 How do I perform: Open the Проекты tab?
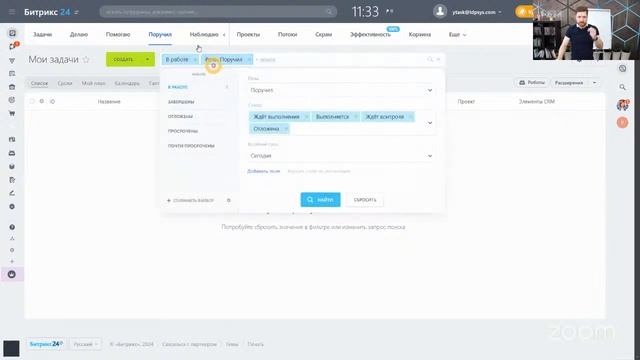[x=248, y=35]
